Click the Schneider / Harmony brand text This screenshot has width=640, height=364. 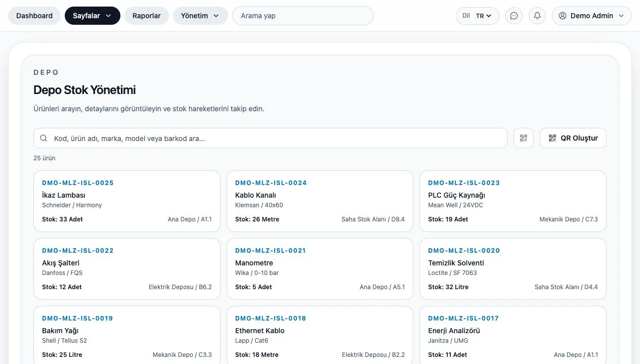click(72, 205)
